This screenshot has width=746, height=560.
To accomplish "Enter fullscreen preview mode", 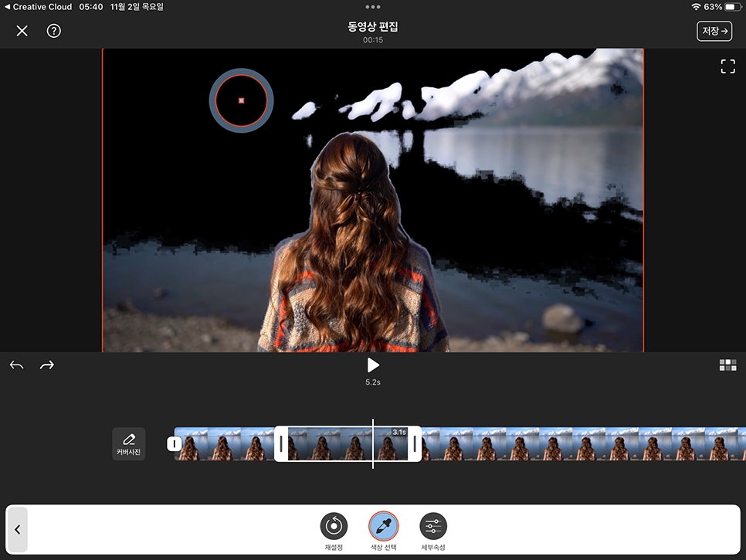I will tap(727, 66).
